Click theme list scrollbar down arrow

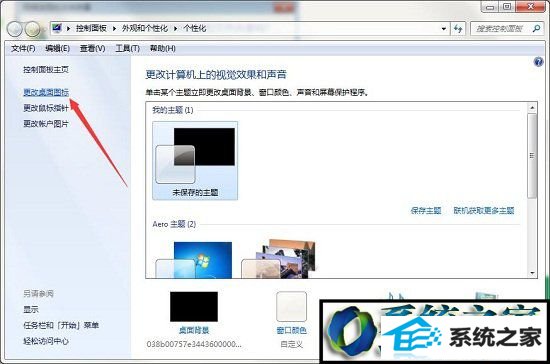532,273
